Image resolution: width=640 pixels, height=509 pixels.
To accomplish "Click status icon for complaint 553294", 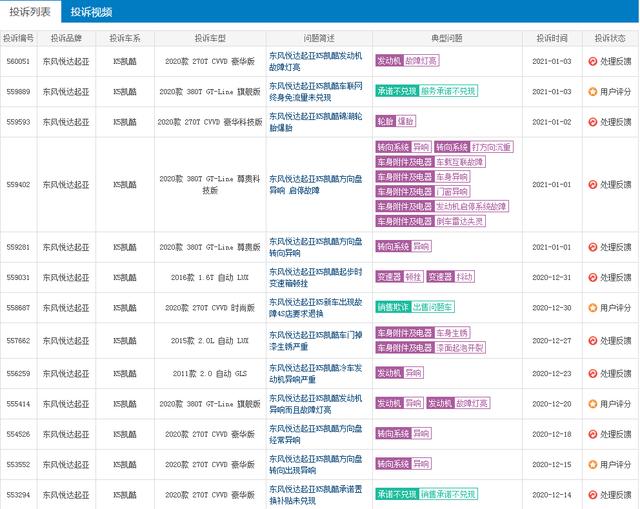I will [593, 494].
